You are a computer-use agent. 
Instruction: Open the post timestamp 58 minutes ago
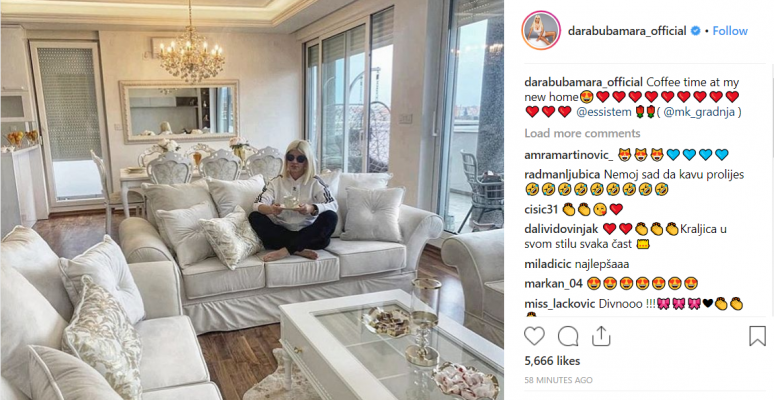[558, 380]
